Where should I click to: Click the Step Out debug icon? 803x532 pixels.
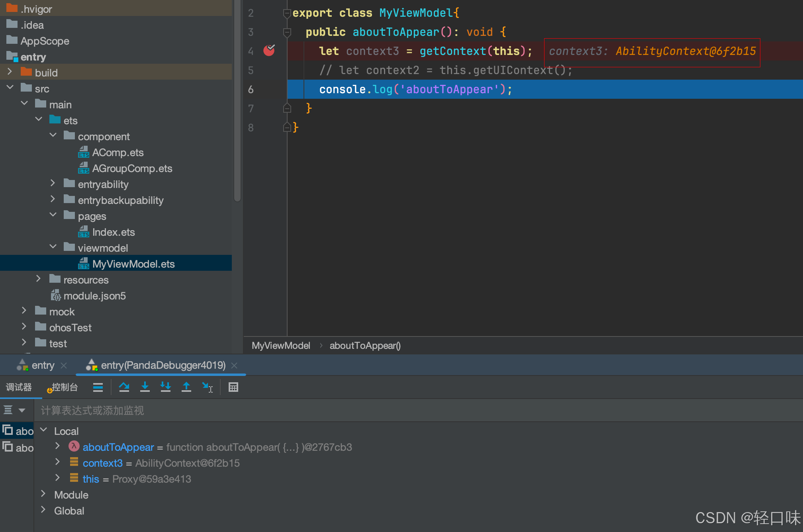(186, 387)
